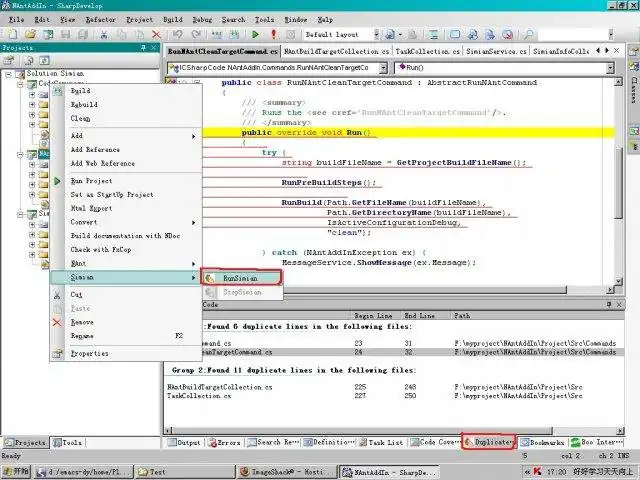This screenshot has height=480, width=640.
Task: Open the File menu
Action: point(16,20)
